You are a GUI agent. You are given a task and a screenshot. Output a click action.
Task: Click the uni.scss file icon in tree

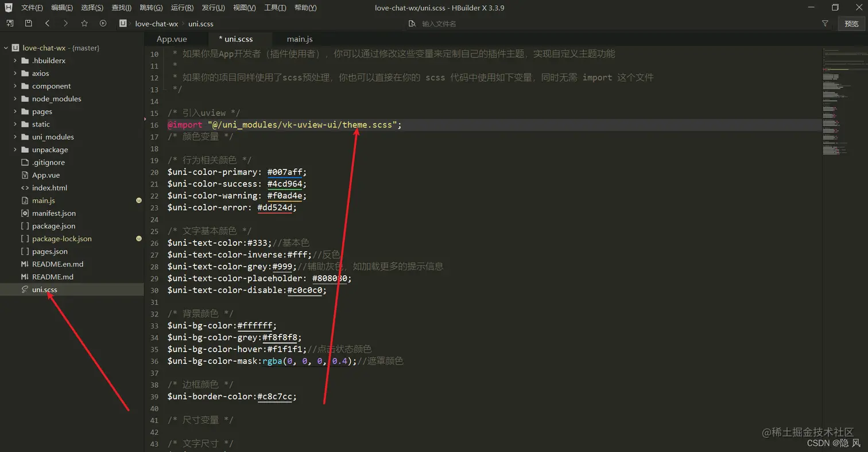[x=25, y=289]
